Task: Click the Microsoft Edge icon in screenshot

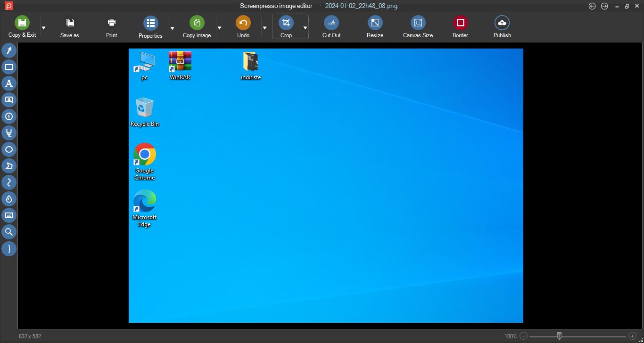Action: (145, 208)
